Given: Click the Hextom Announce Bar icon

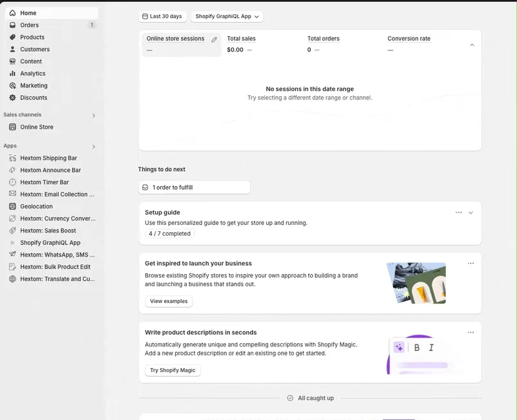Looking at the screenshot, I should (x=12, y=170).
